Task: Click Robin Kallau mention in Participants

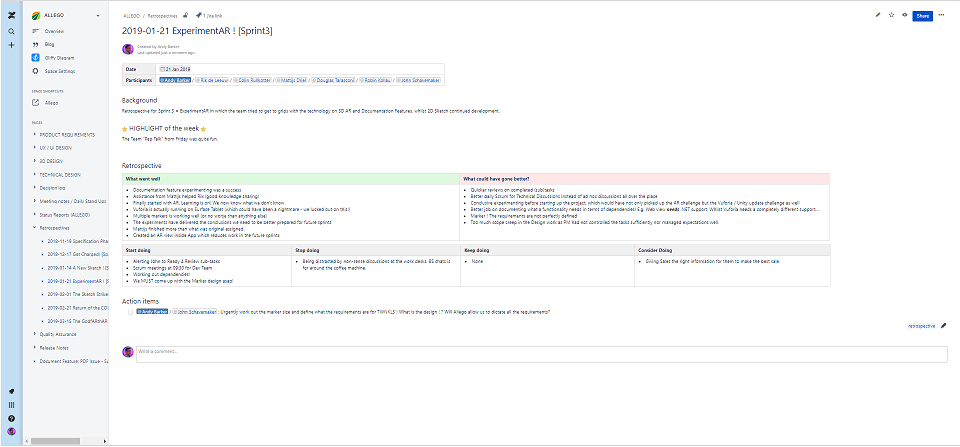Action: click(x=376, y=80)
